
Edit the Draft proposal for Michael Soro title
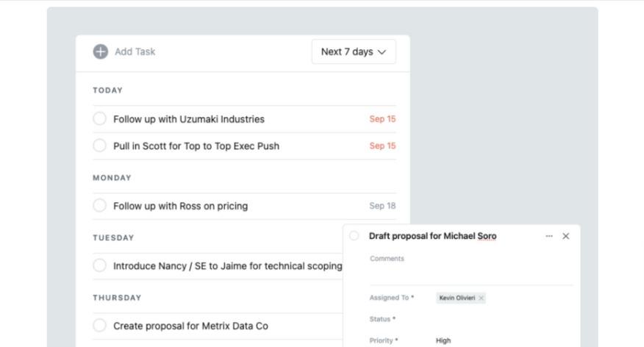pyautogui.click(x=432, y=236)
